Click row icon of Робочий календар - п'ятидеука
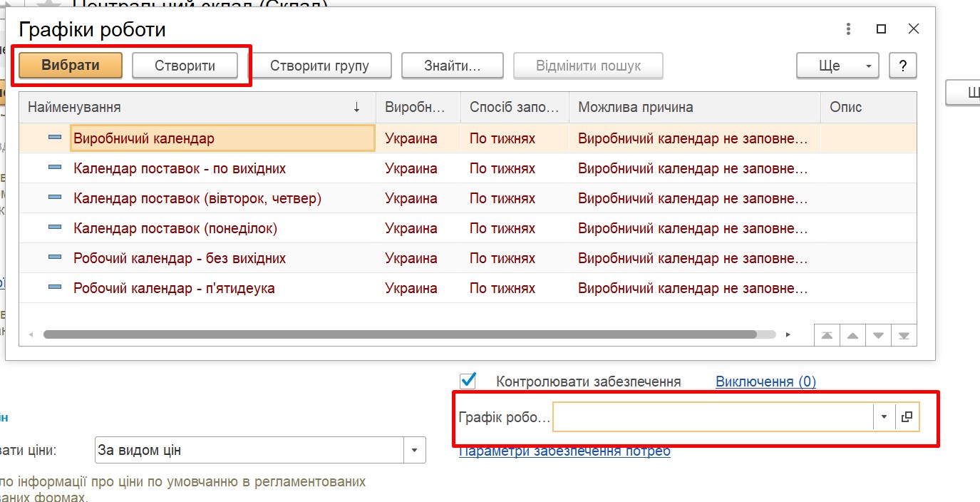This screenshot has height=502, width=980. tap(55, 287)
